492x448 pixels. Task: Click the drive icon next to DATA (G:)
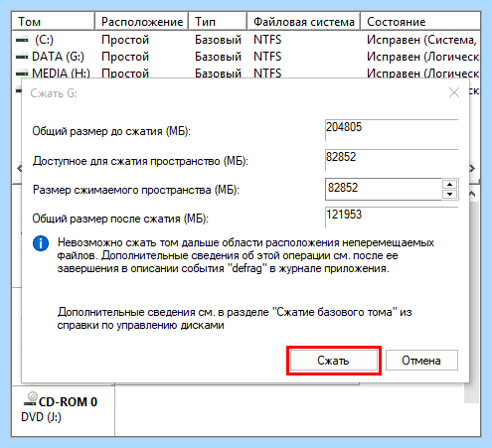point(22,57)
